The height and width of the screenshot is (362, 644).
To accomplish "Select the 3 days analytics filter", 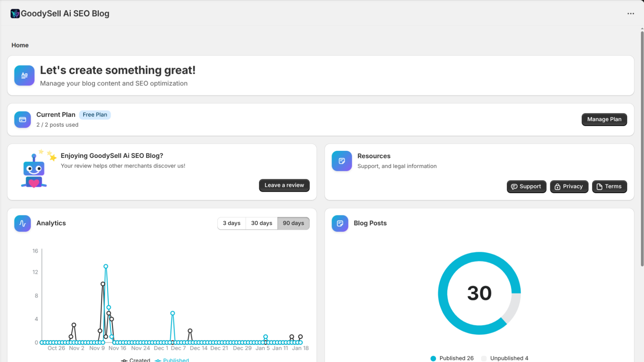I will (231, 223).
